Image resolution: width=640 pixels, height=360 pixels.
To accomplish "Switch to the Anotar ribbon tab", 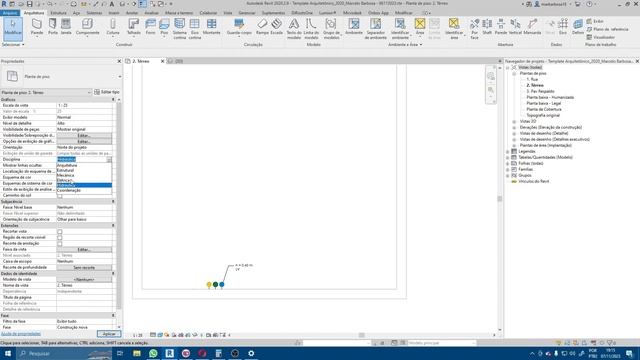I will point(132,13).
